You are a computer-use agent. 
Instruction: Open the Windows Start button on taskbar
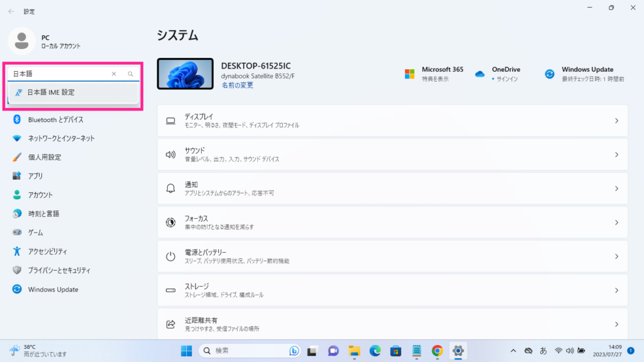click(x=187, y=350)
